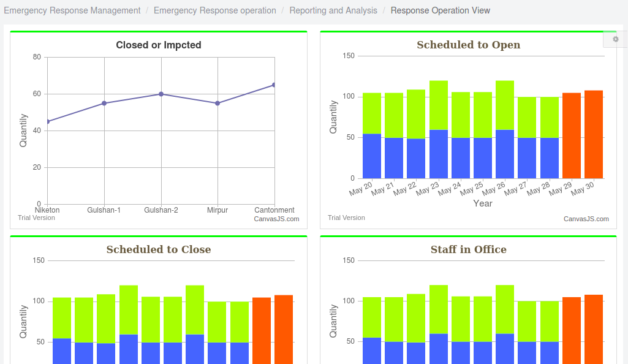Click the Response Operation View breadcrumb entry
This screenshot has height=364, width=628.
[440, 10]
